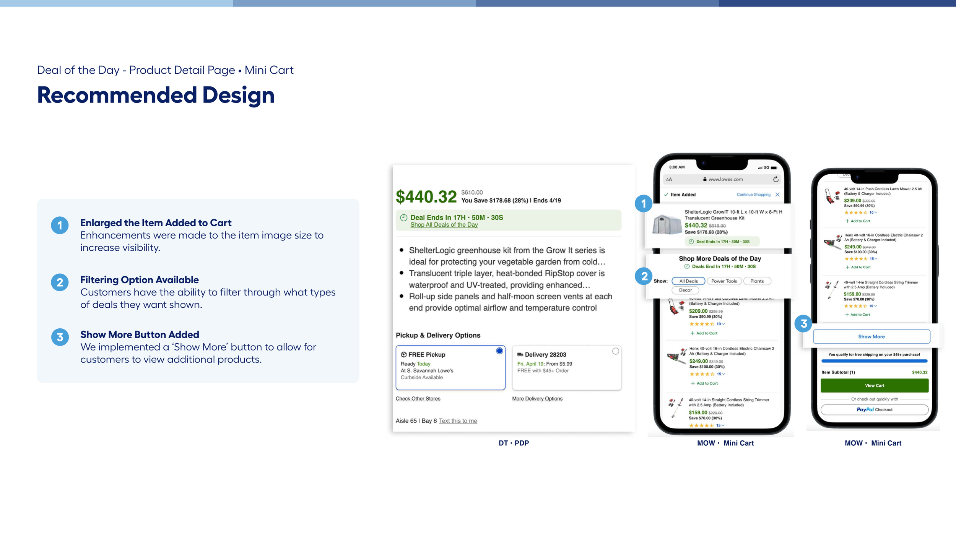Select the FREE Pickup radio button

[x=499, y=351]
